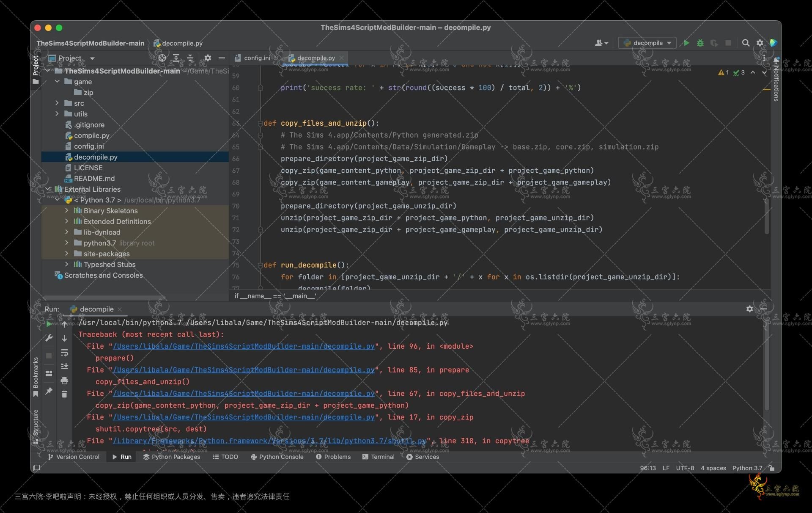Open Code With Me user dropdown

click(601, 43)
